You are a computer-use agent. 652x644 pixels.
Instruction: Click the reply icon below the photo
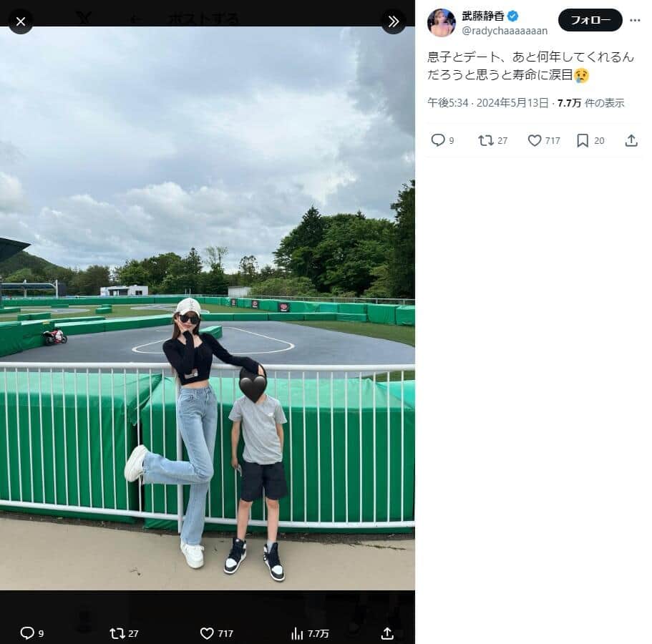click(x=27, y=633)
